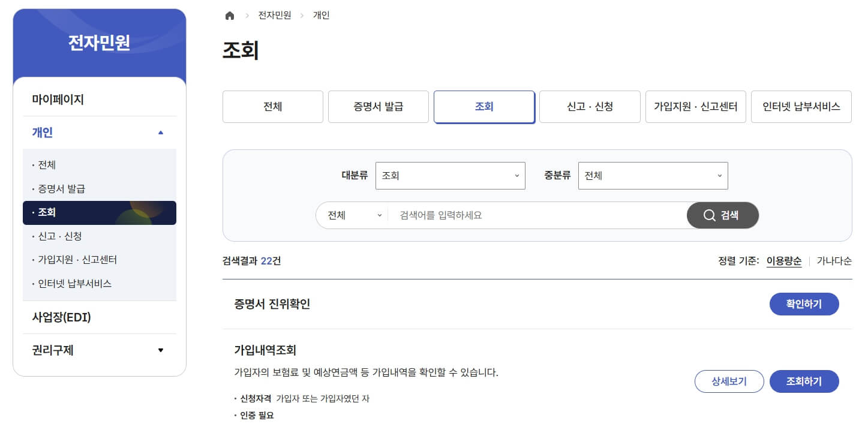Open 상세보기 for 가입내역조회

(x=729, y=381)
